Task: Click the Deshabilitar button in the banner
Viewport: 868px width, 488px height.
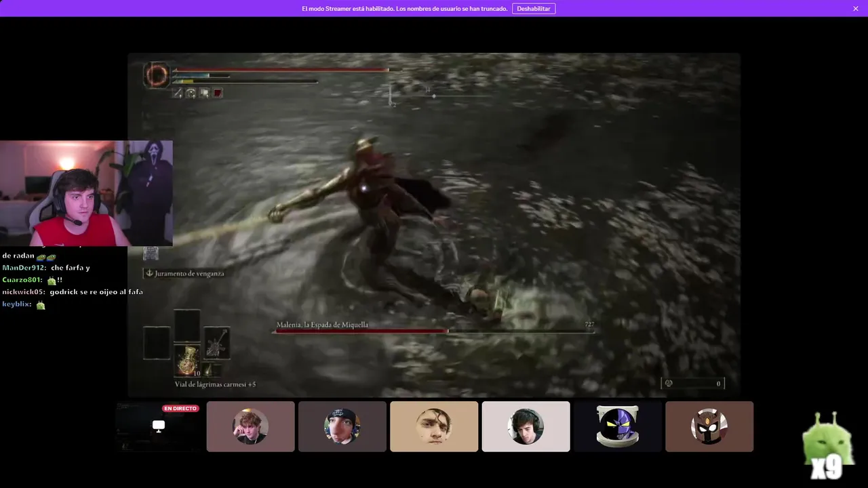Action: click(534, 9)
